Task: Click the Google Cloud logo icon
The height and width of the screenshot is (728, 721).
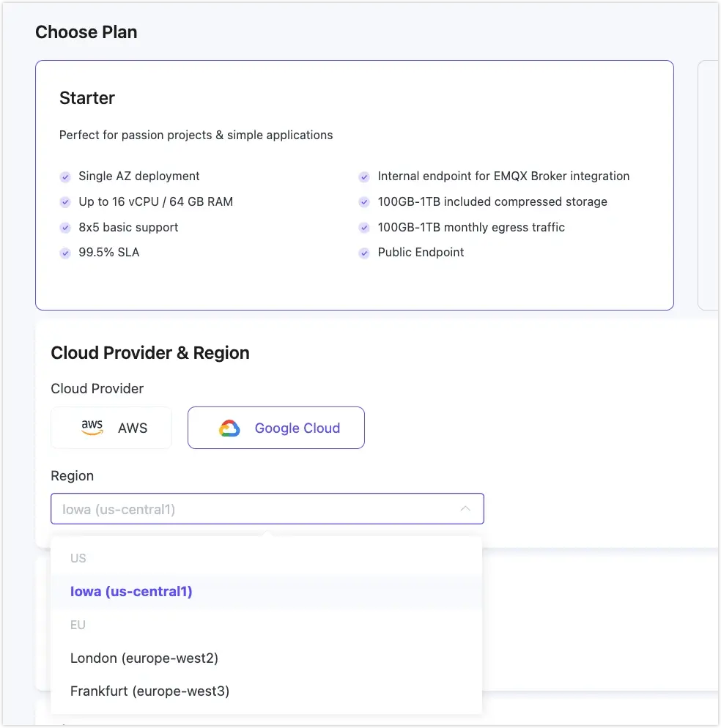Action: [x=229, y=428]
